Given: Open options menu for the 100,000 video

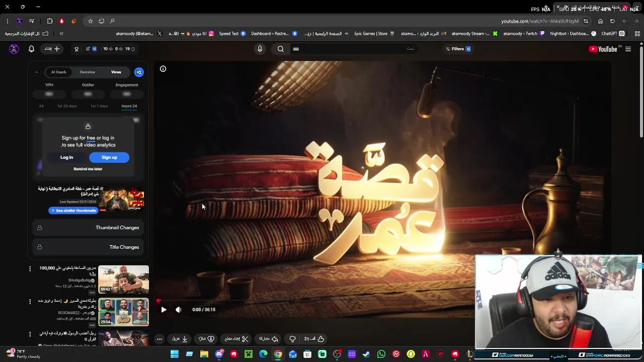Looking at the screenshot, I should click(30, 269).
